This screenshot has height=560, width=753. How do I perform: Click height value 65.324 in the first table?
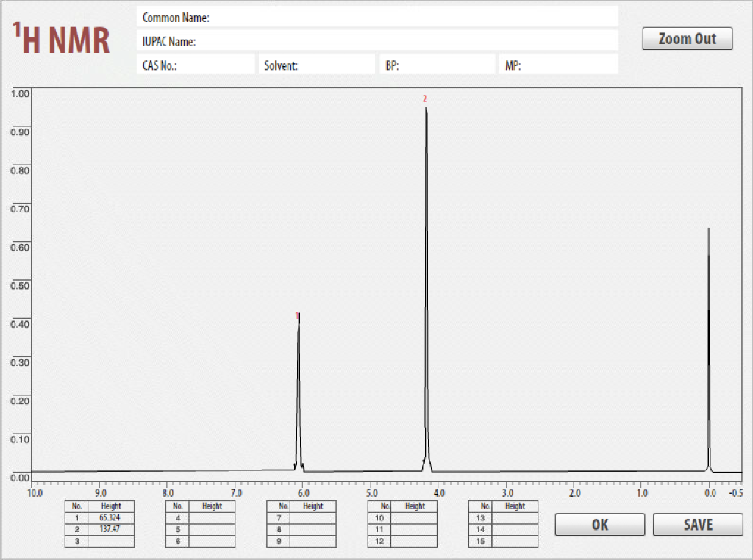click(110, 517)
